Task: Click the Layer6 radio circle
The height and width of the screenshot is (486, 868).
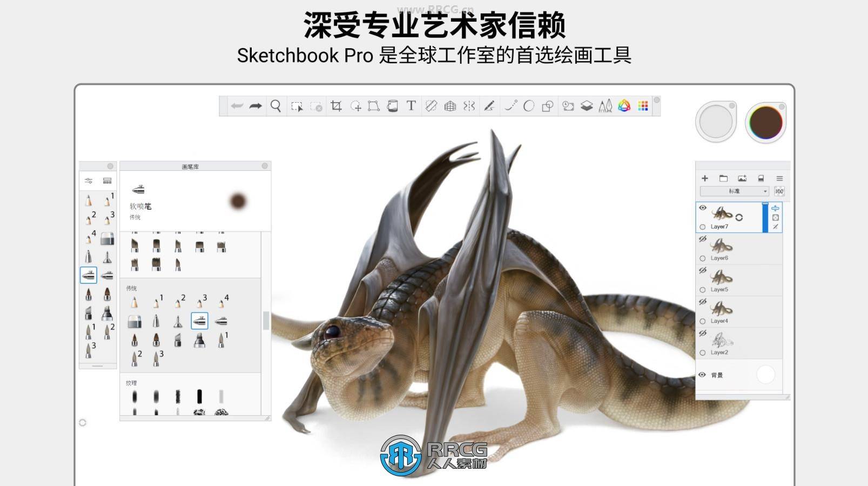Action: pos(703,258)
